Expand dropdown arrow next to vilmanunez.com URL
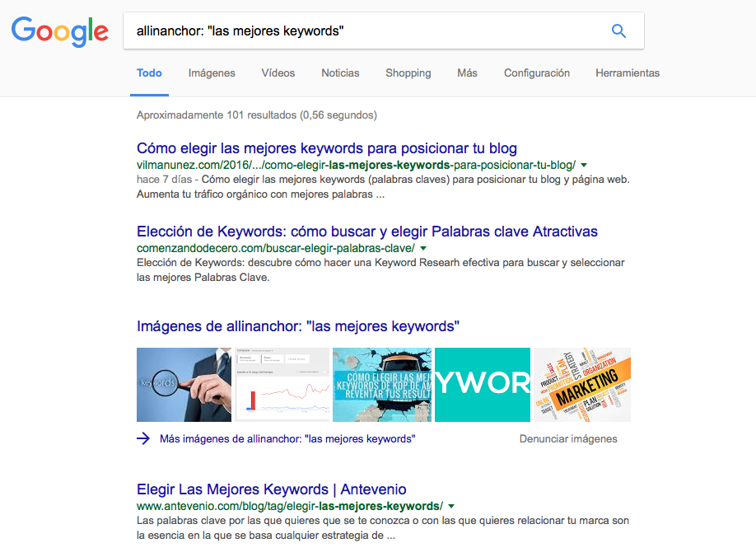Screen dimensions: 756x557 click(x=584, y=165)
